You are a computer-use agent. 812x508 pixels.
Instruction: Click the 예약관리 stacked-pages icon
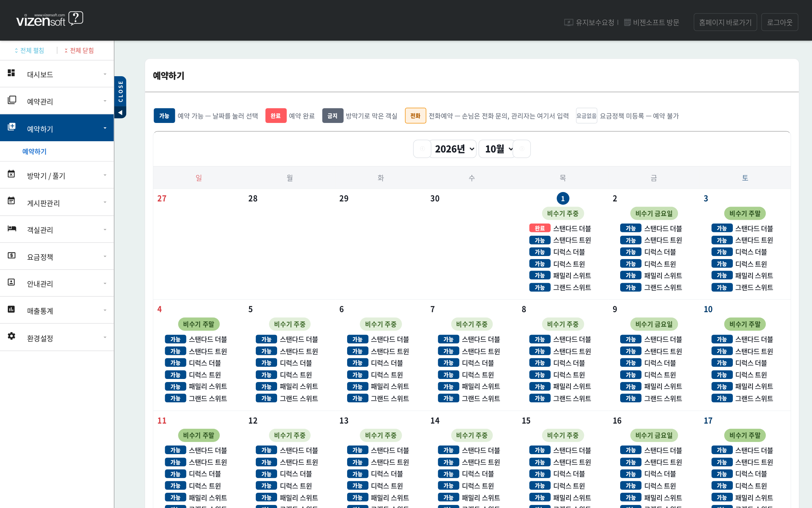click(x=12, y=100)
